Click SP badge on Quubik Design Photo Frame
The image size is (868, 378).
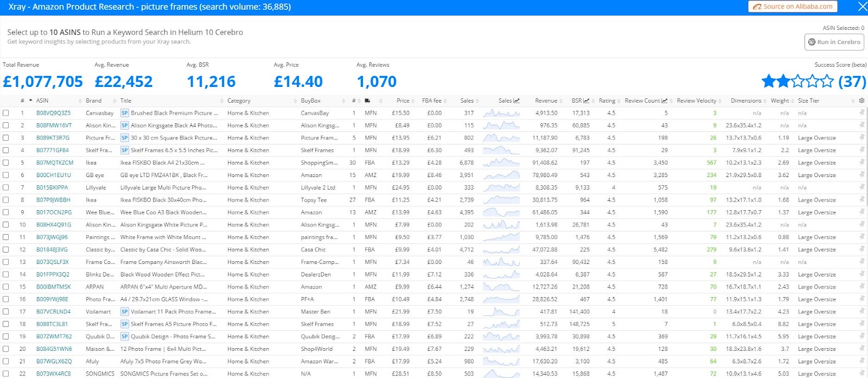[125, 337]
